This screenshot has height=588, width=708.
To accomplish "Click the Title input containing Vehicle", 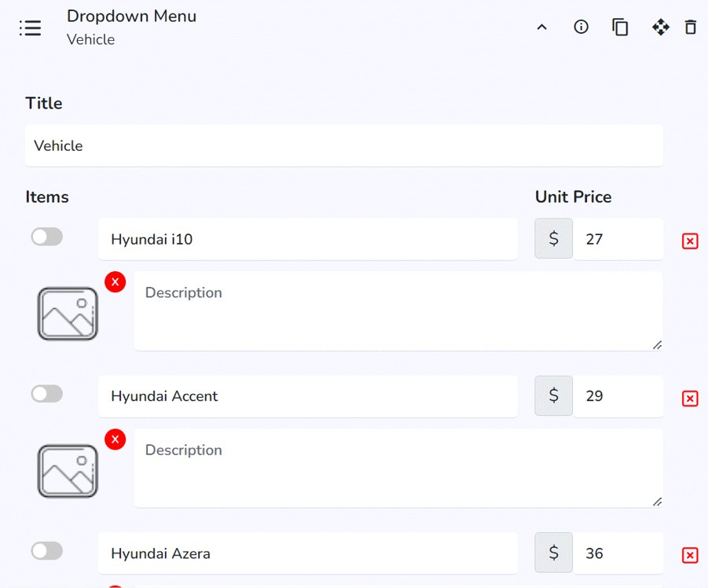I will click(343, 146).
